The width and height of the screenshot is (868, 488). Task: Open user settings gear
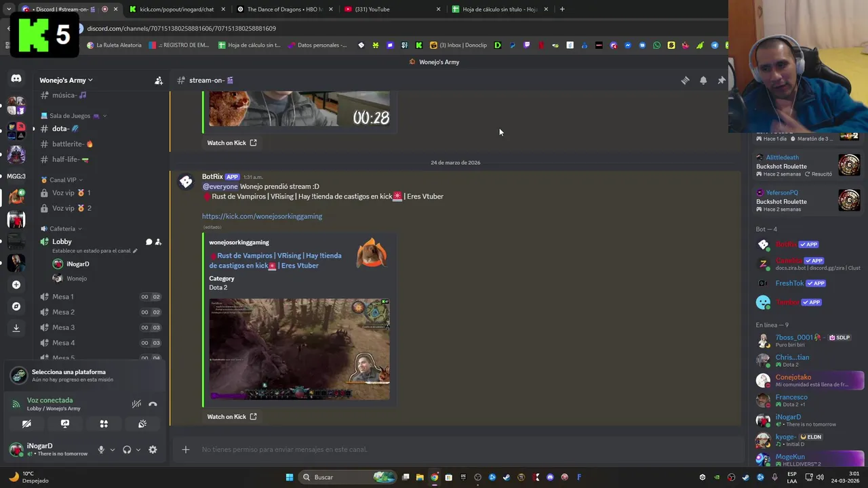(153, 449)
